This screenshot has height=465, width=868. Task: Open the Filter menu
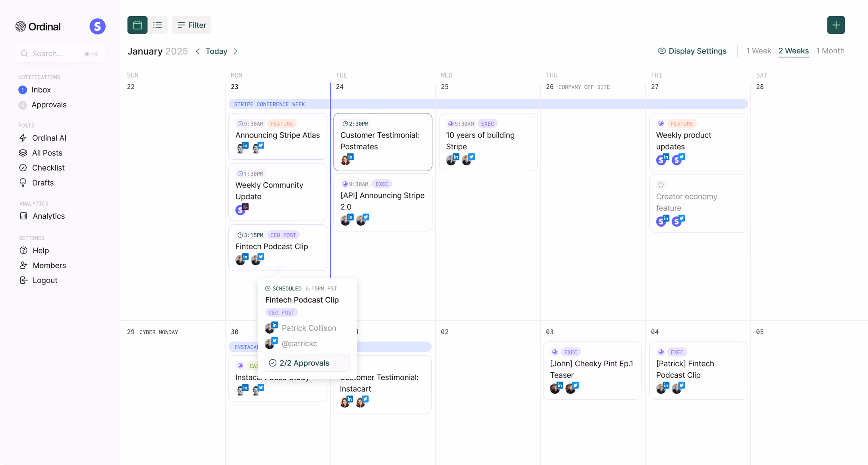pyautogui.click(x=191, y=25)
